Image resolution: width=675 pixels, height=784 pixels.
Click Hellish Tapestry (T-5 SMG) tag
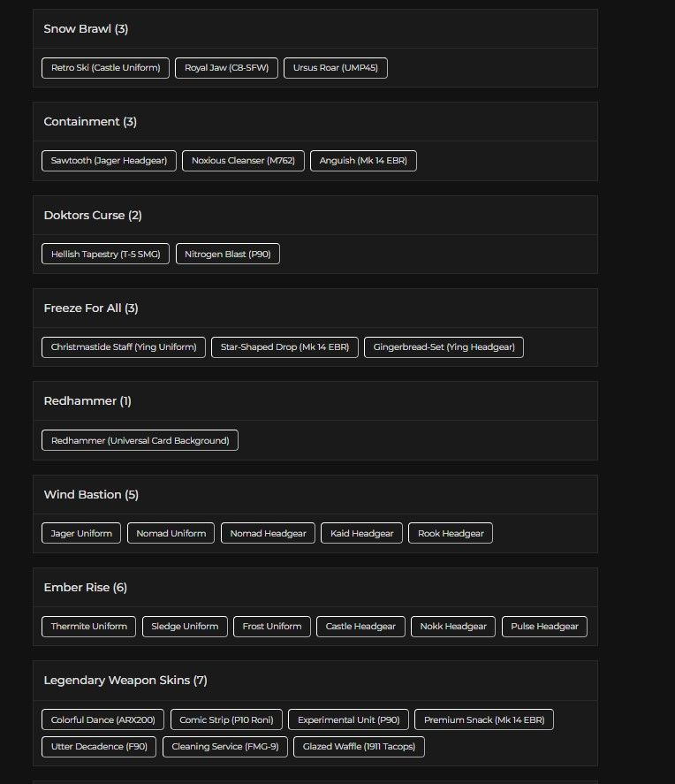tap(105, 254)
